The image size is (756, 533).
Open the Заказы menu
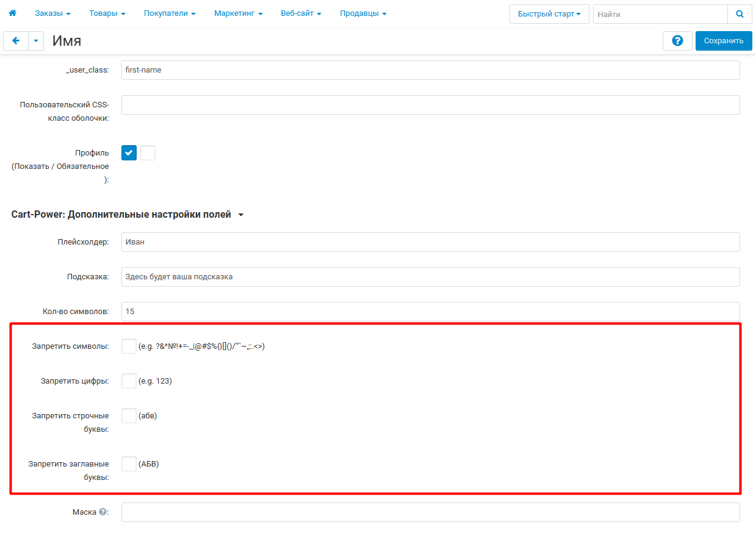tap(52, 13)
